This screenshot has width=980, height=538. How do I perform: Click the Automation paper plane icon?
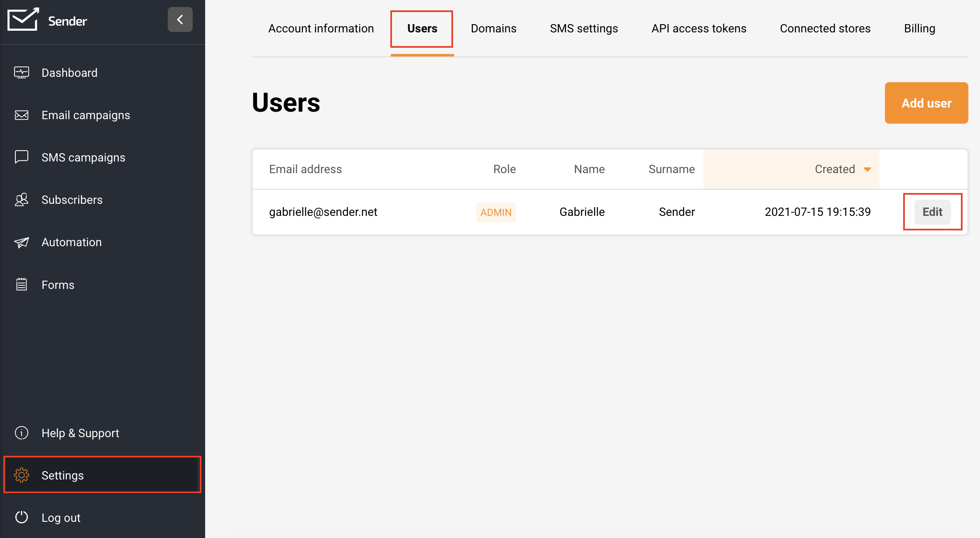point(22,242)
